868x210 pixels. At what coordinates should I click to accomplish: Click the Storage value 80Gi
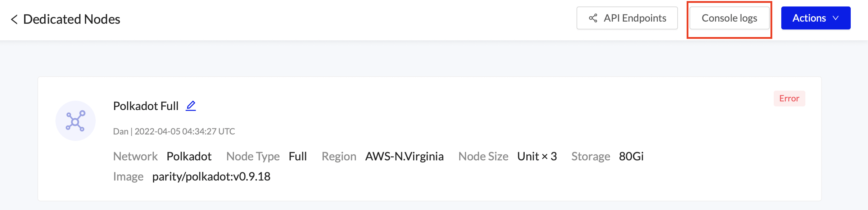631,156
